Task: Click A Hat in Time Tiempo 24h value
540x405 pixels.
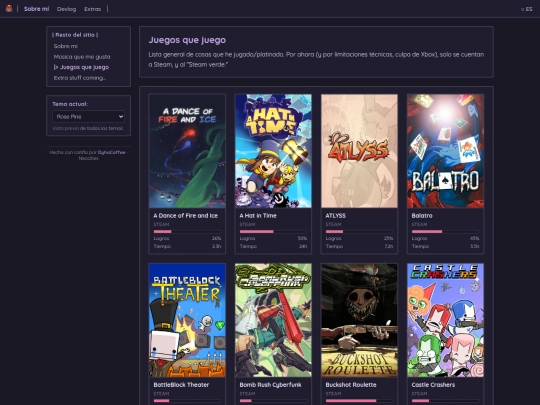Action: click(303, 246)
